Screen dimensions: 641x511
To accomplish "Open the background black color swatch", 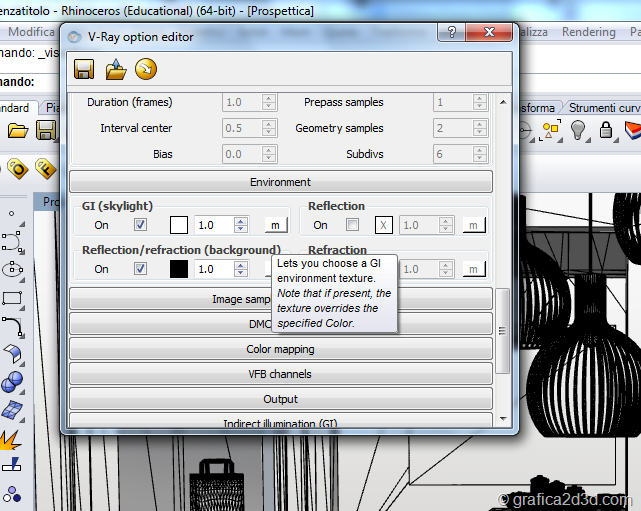I will tap(179, 269).
